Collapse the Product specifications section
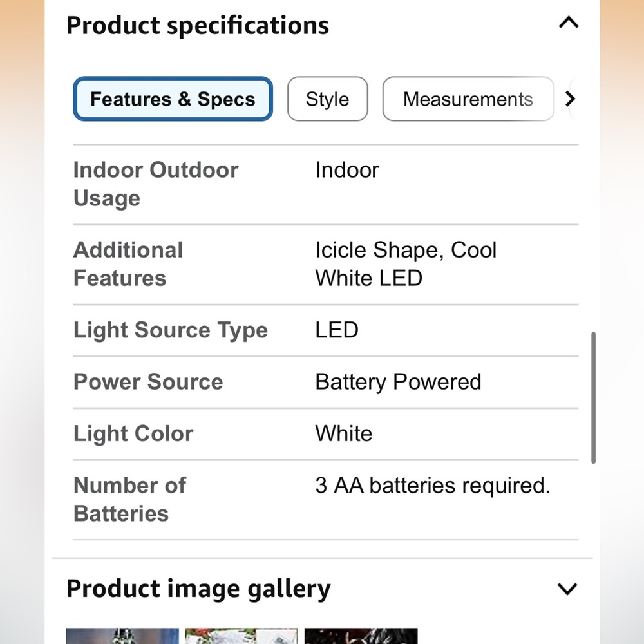Image resolution: width=644 pixels, height=644 pixels. click(569, 22)
